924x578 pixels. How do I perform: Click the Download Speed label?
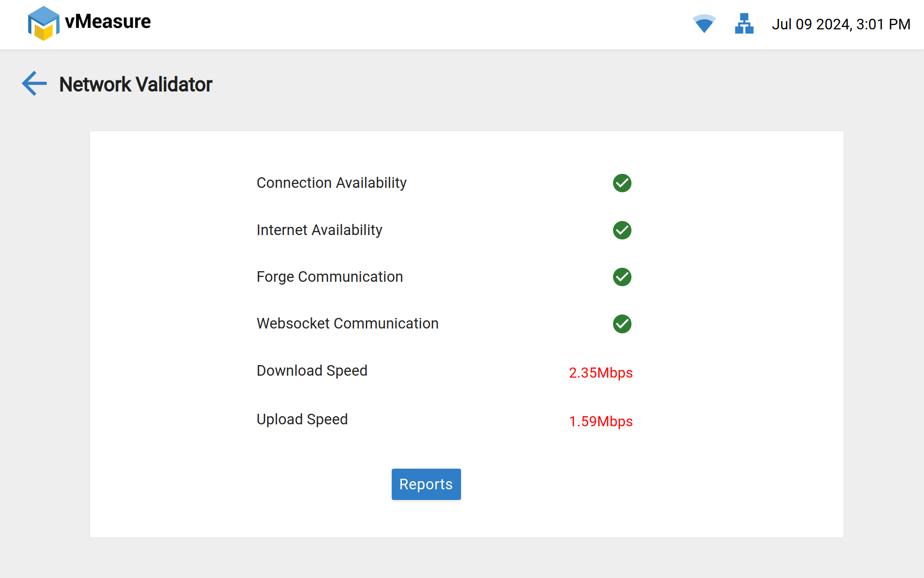(312, 371)
